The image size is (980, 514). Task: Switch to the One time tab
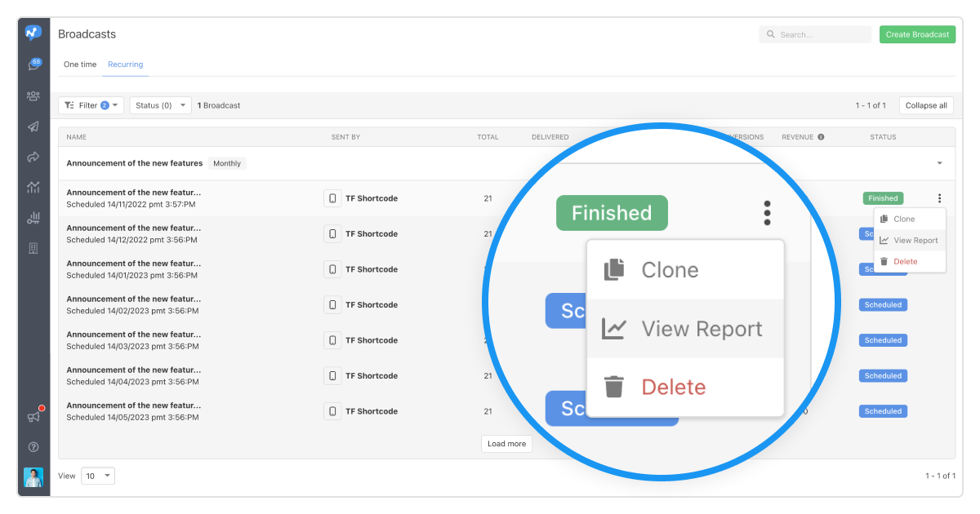80,64
